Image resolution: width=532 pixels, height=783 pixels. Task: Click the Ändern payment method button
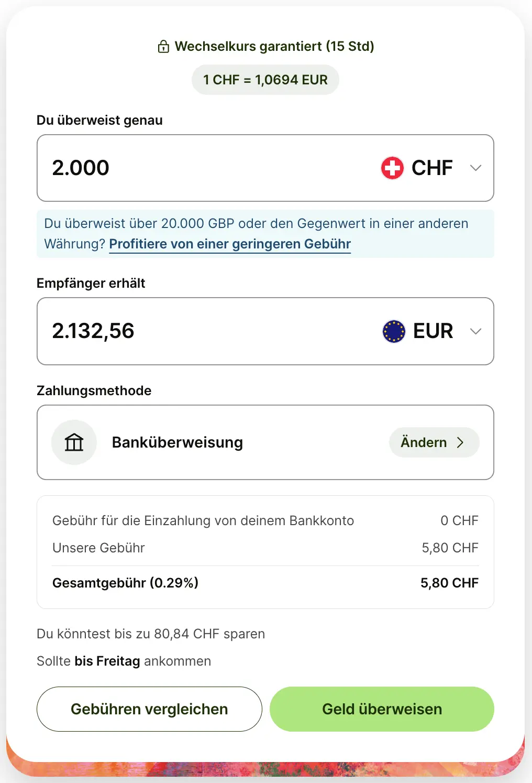(434, 442)
